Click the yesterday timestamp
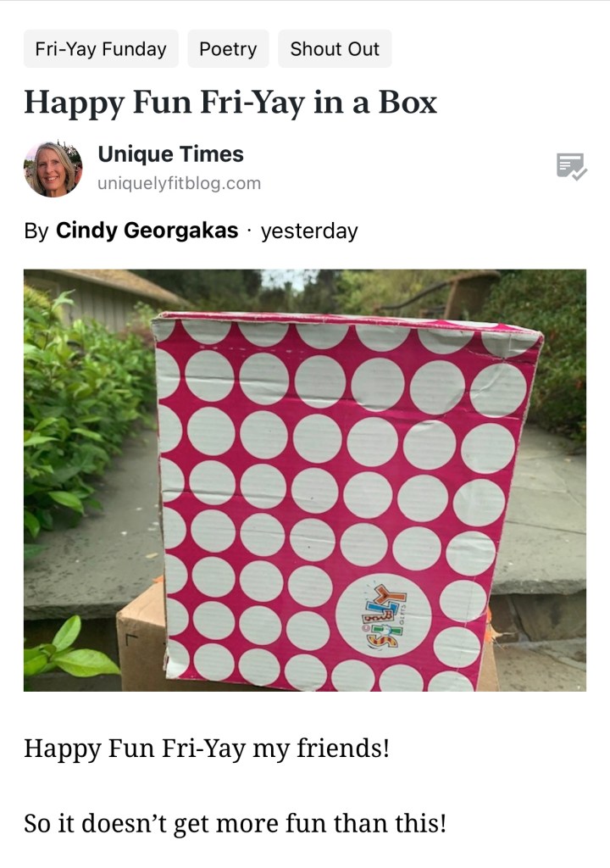The height and width of the screenshot is (868, 610). point(309,231)
